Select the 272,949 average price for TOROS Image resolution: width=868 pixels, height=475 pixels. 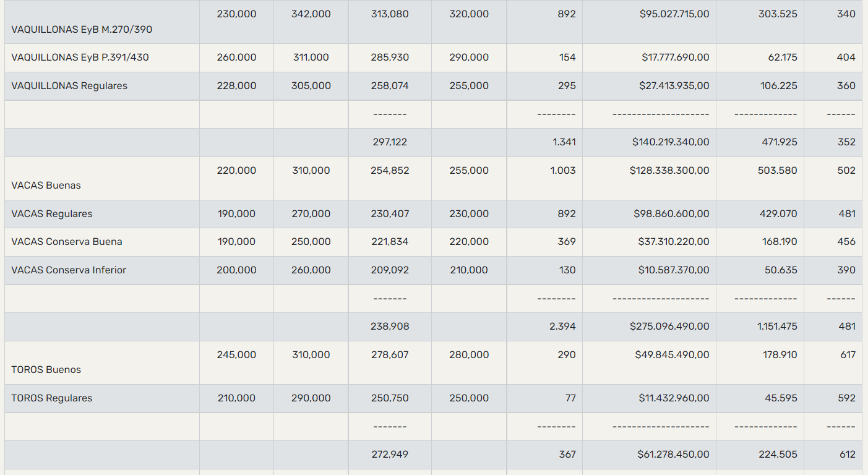point(390,455)
